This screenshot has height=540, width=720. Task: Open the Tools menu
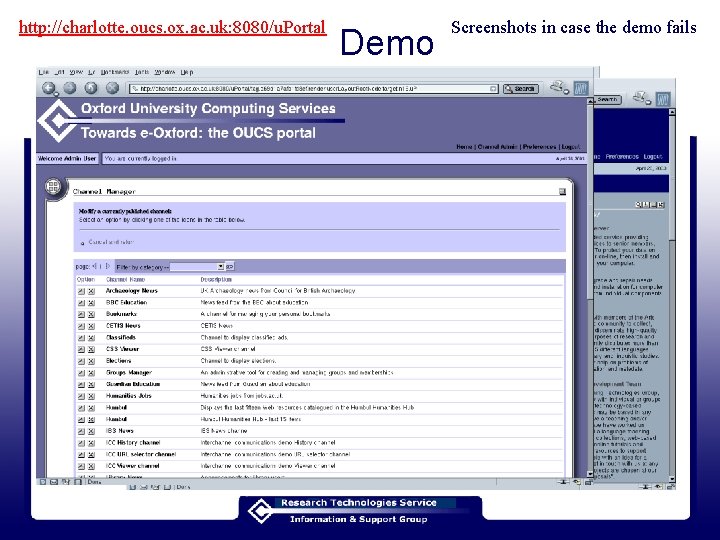click(x=142, y=72)
